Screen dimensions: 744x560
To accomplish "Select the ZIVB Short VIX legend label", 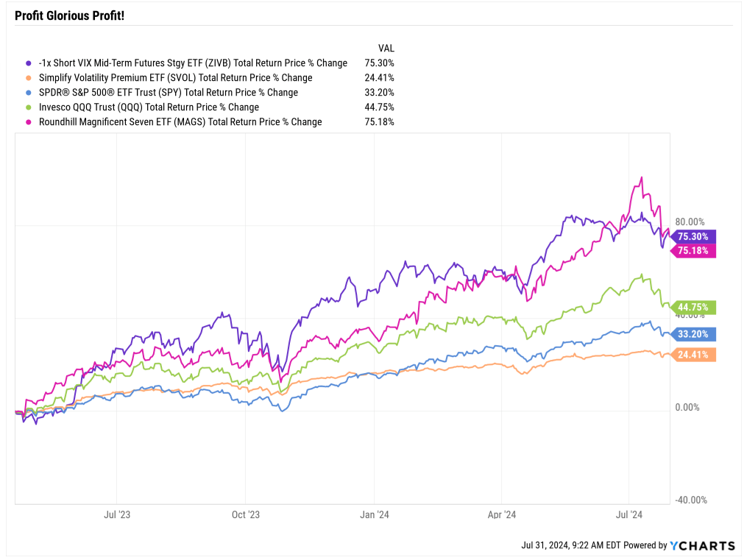I will (x=191, y=63).
